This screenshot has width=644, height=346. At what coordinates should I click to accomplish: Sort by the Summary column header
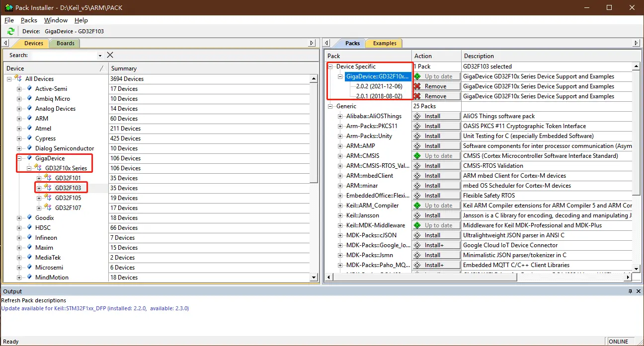pyautogui.click(x=124, y=69)
